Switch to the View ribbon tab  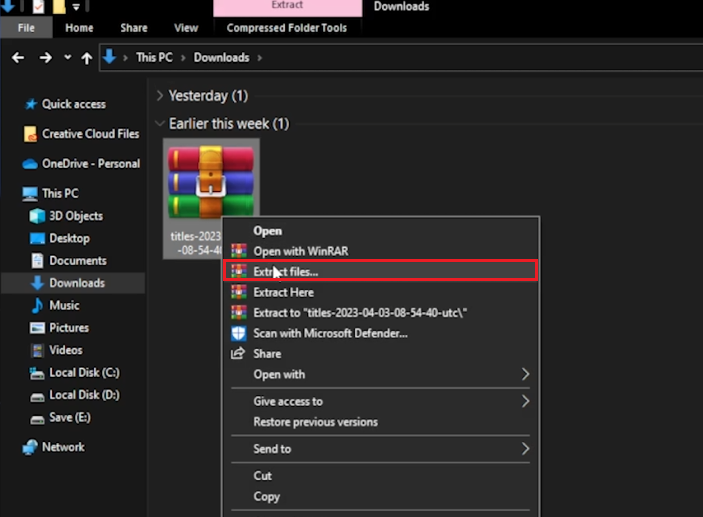pyautogui.click(x=186, y=28)
